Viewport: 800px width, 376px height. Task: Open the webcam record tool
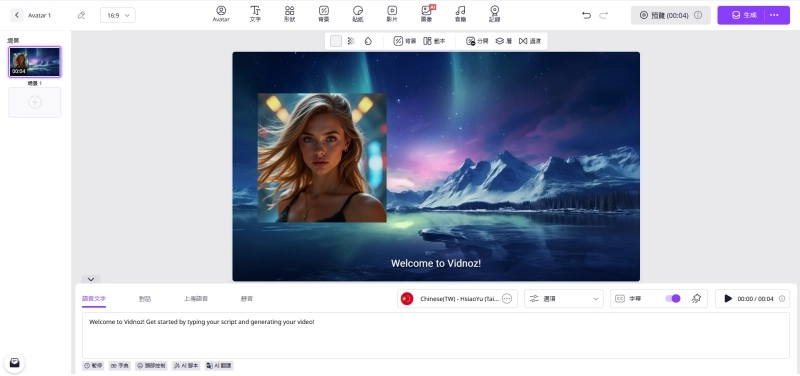[494, 14]
